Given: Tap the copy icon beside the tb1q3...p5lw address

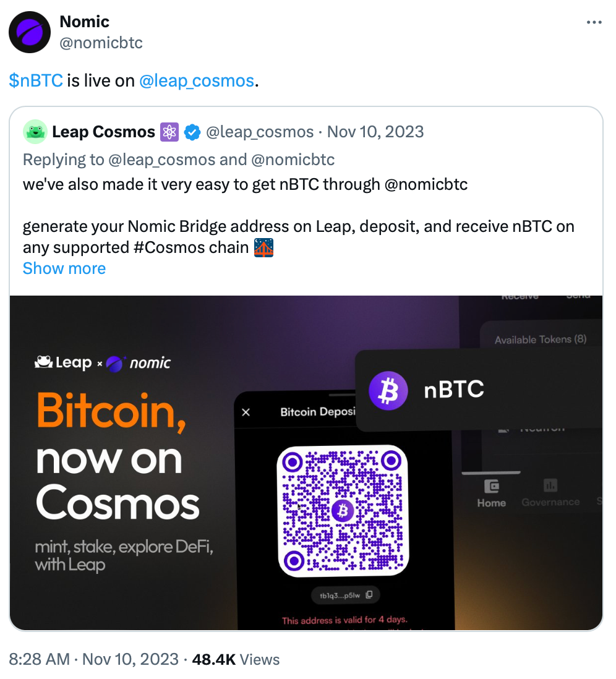Looking at the screenshot, I should coord(368,594).
